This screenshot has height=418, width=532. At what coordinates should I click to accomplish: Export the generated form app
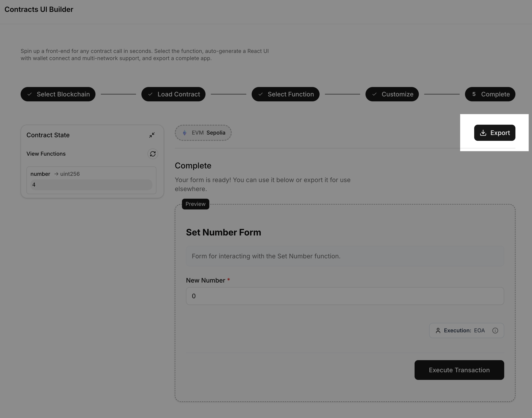pos(495,133)
